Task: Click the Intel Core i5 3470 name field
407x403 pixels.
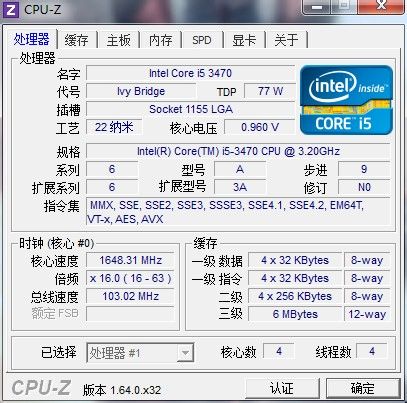Action: 190,73
